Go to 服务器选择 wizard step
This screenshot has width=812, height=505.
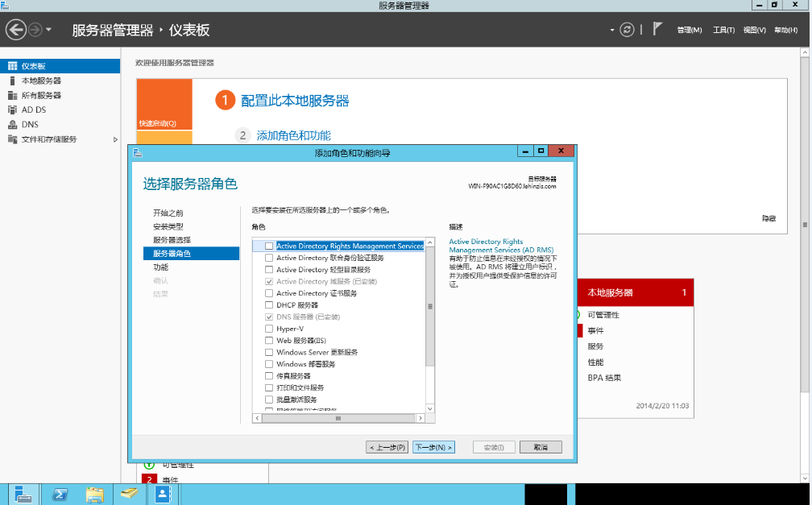pos(172,240)
